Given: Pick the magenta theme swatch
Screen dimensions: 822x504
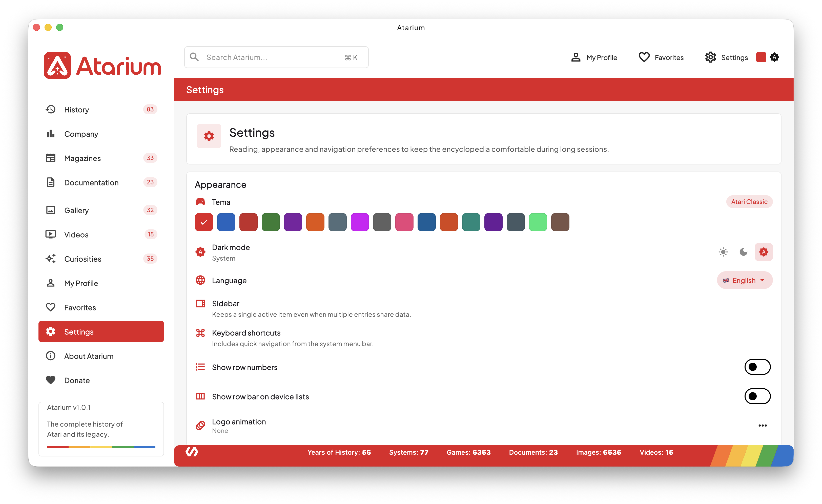Looking at the screenshot, I should (x=360, y=222).
